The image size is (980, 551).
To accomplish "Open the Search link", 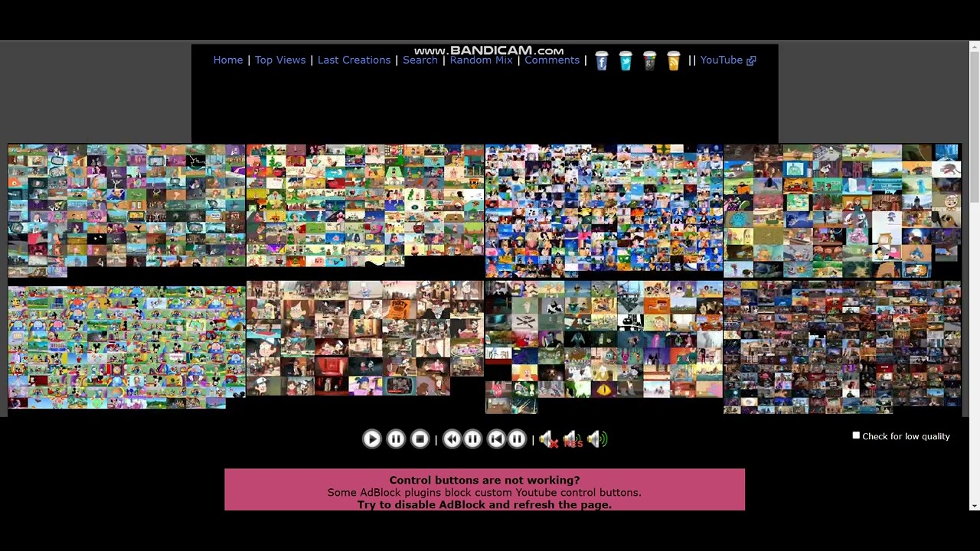I will tap(420, 60).
